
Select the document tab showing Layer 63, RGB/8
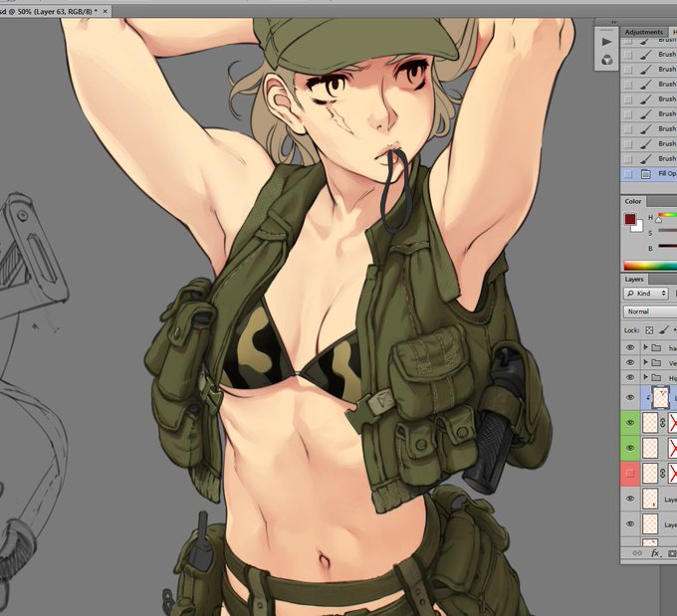(x=51, y=12)
